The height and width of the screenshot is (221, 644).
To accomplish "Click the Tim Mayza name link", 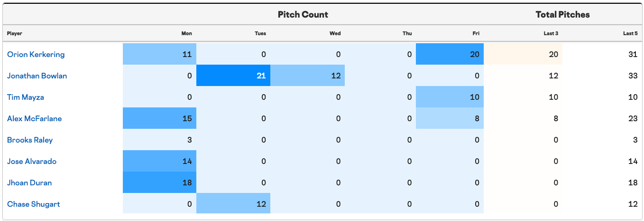I will tap(27, 97).
